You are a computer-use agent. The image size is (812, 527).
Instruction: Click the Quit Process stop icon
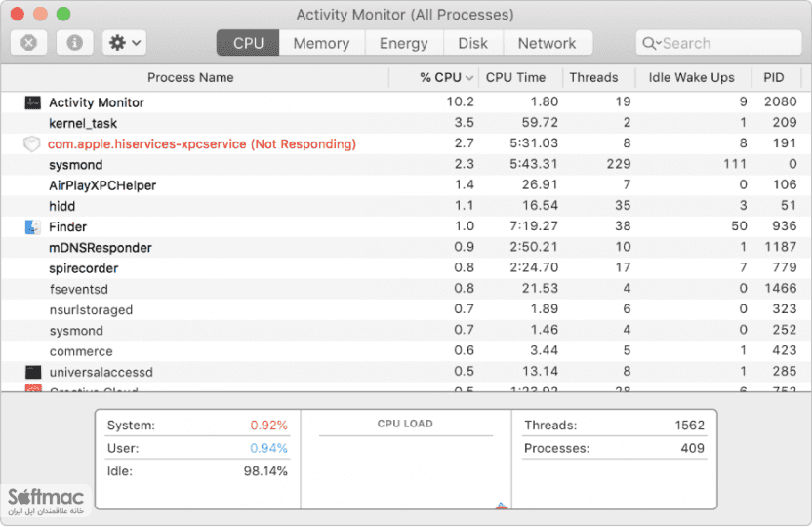(29, 43)
